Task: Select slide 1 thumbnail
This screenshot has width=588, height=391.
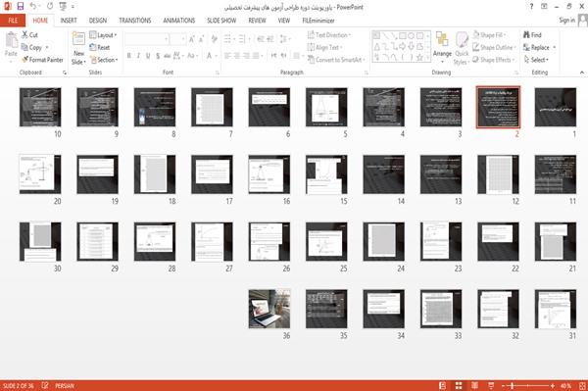Action: pyautogui.click(x=556, y=107)
